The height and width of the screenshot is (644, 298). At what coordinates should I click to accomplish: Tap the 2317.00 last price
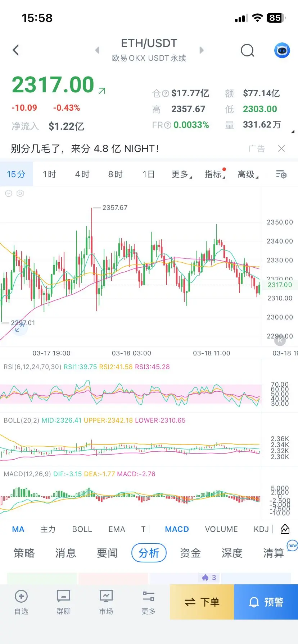(53, 85)
